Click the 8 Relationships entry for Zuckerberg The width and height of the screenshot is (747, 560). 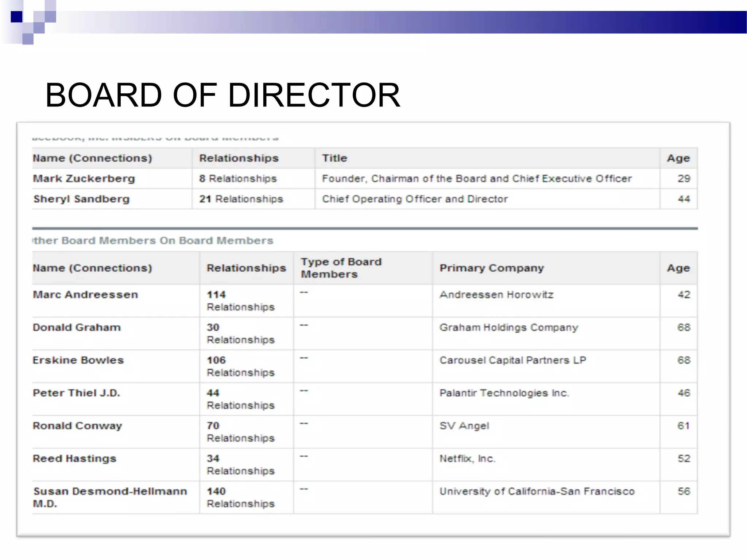[238, 179]
